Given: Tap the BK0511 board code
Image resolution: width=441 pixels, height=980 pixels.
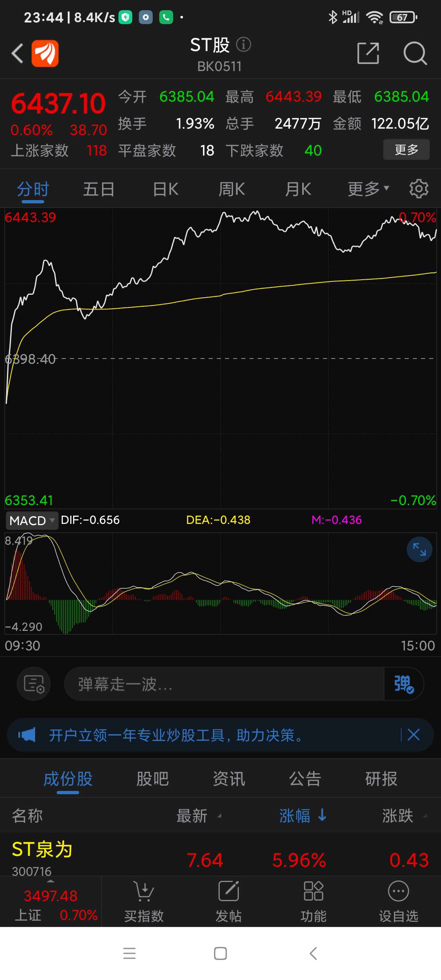Looking at the screenshot, I should (x=220, y=66).
